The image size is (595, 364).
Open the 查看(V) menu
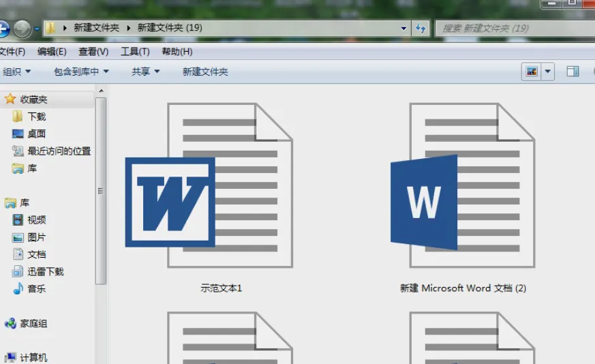pos(93,52)
